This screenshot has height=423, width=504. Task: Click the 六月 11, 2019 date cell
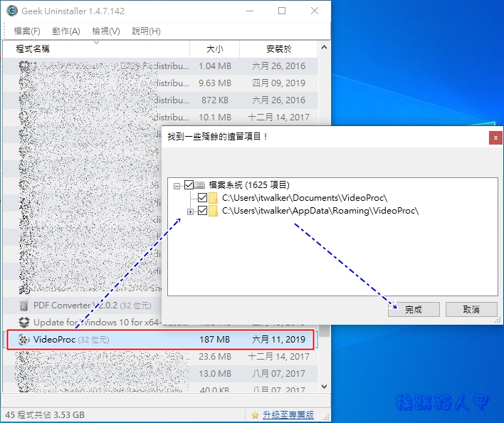278,340
